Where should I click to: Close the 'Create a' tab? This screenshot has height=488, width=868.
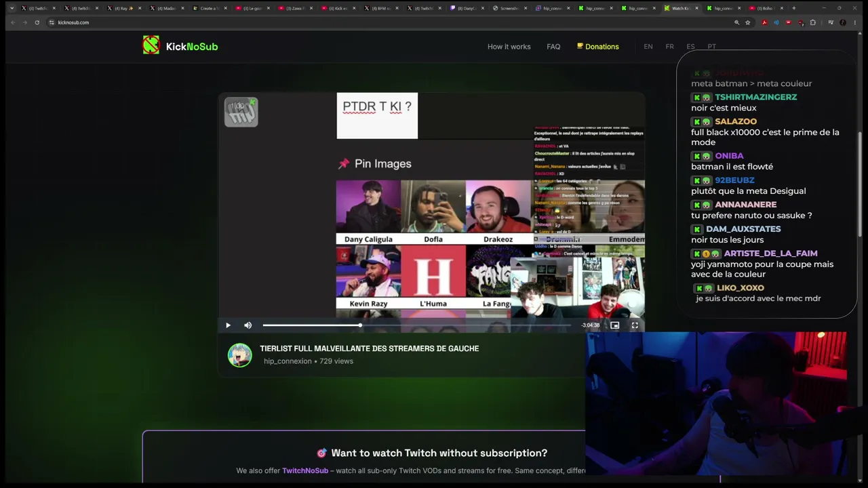[x=225, y=8]
